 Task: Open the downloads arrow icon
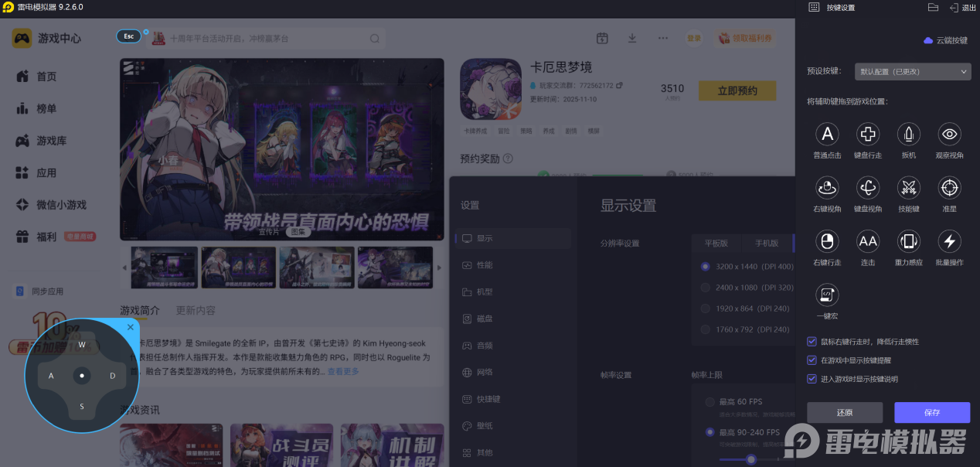(632, 38)
